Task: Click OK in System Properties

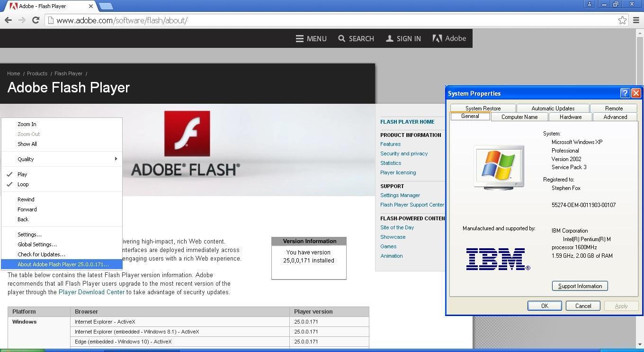Action: pyautogui.click(x=545, y=306)
